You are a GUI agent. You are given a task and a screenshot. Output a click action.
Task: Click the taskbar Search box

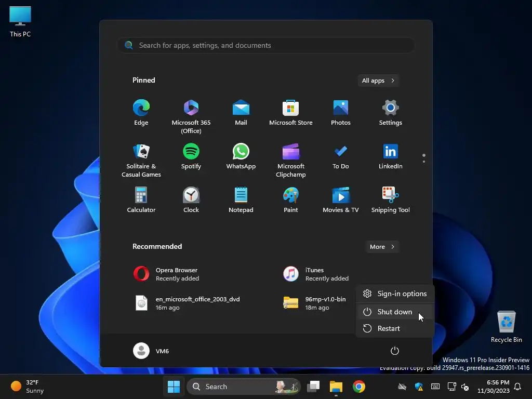[x=244, y=387]
